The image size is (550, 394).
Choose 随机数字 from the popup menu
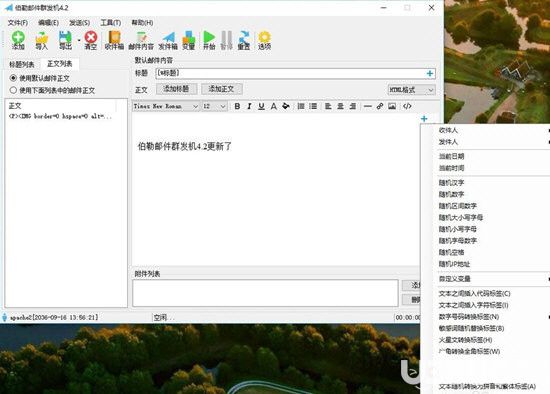click(x=451, y=194)
